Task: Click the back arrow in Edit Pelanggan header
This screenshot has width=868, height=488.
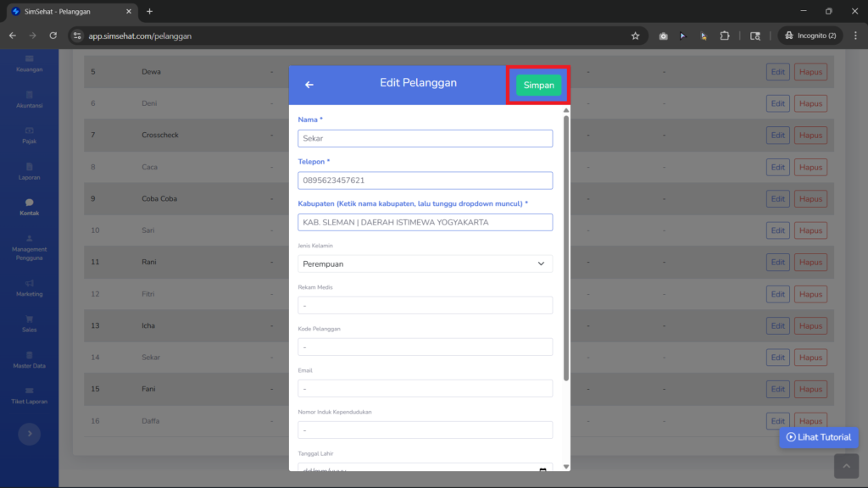Action: tap(309, 85)
